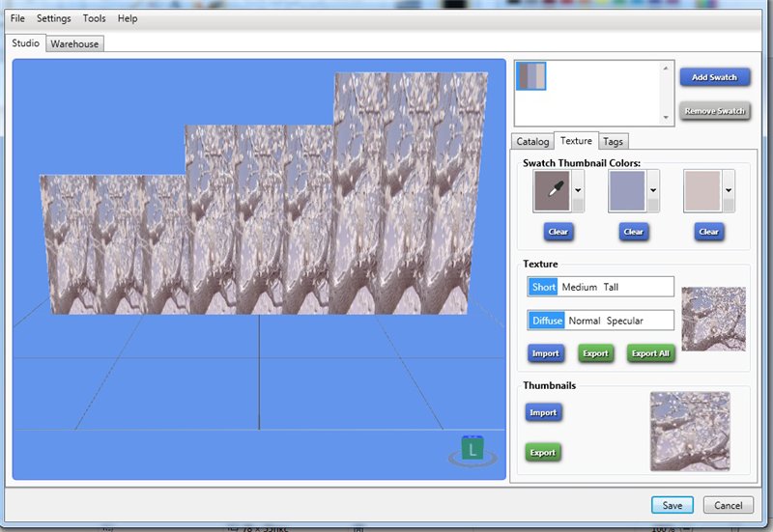Expand the second swatch color dropdown

pos(653,191)
